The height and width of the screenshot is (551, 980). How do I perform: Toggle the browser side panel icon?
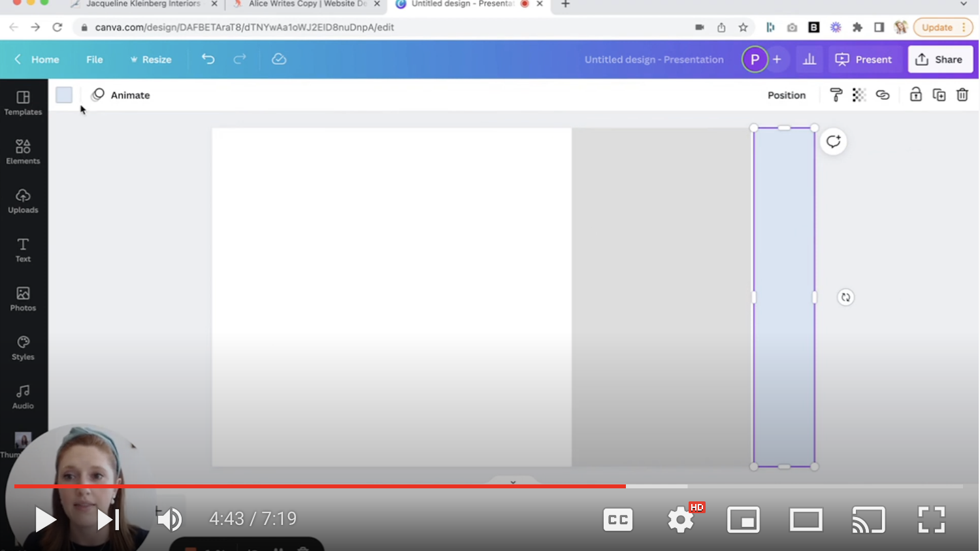click(879, 27)
